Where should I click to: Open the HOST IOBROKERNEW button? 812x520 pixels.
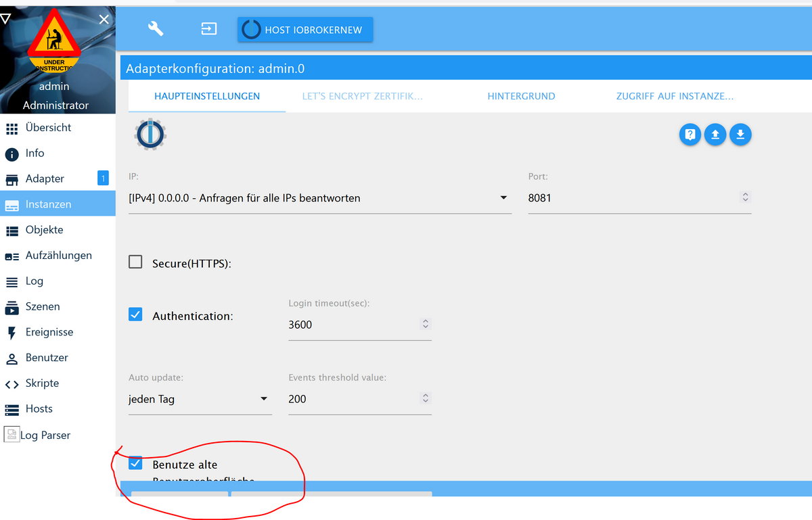click(x=305, y=30)
